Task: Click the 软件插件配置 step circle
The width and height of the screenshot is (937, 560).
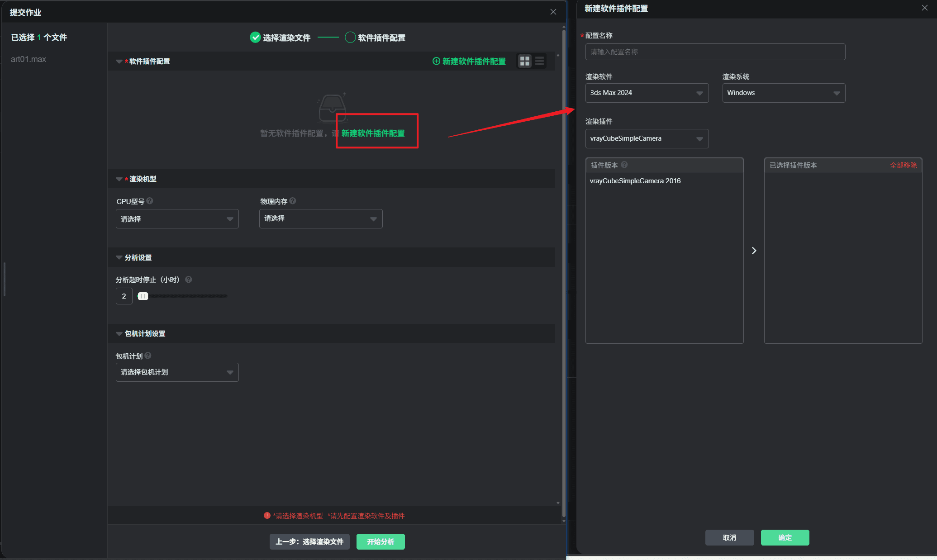Action: pos(350,38)
